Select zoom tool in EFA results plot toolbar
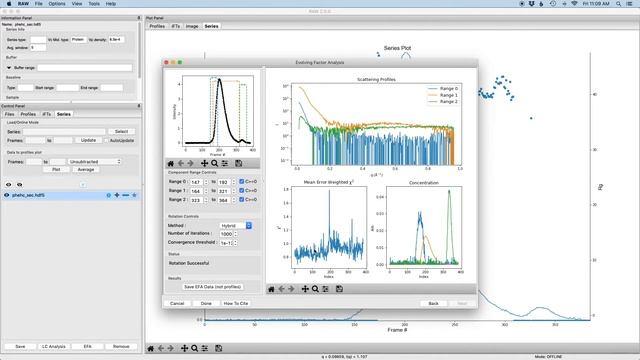Image resolution: width=640 pixels, height=360 pixels. 315,289
